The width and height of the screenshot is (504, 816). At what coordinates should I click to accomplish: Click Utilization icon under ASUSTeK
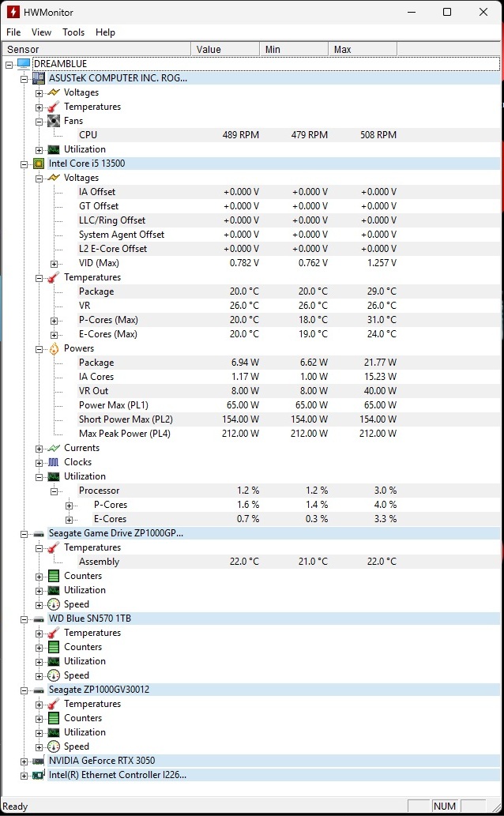click(54, 149)
